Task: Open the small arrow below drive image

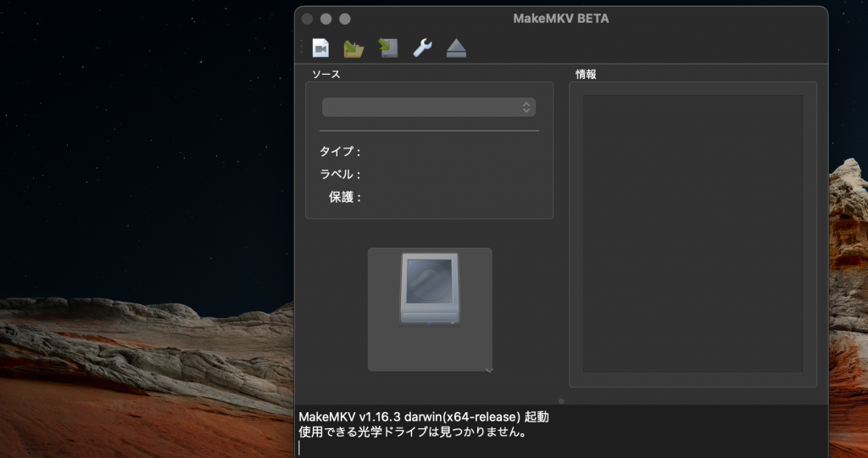Action: [489, 370]
